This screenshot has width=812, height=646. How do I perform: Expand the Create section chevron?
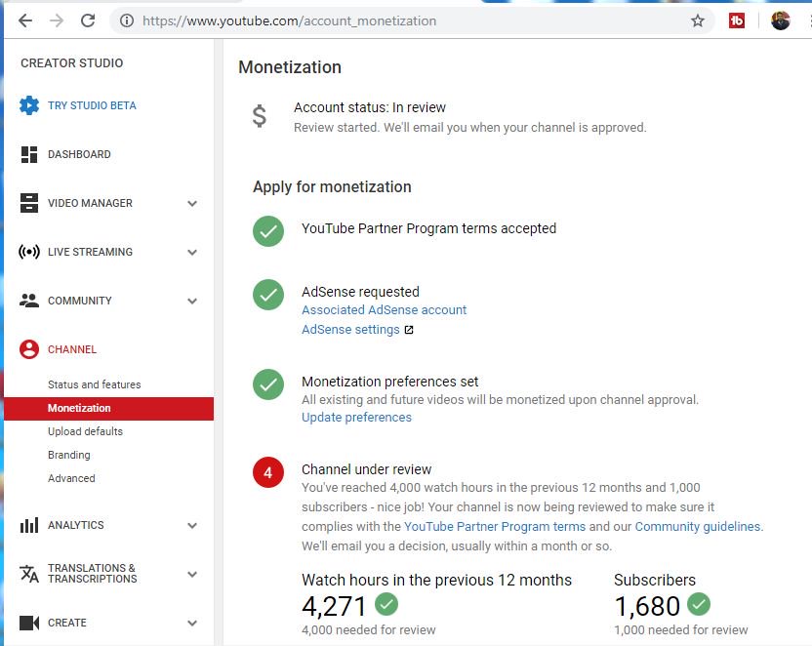click(192, 623)
